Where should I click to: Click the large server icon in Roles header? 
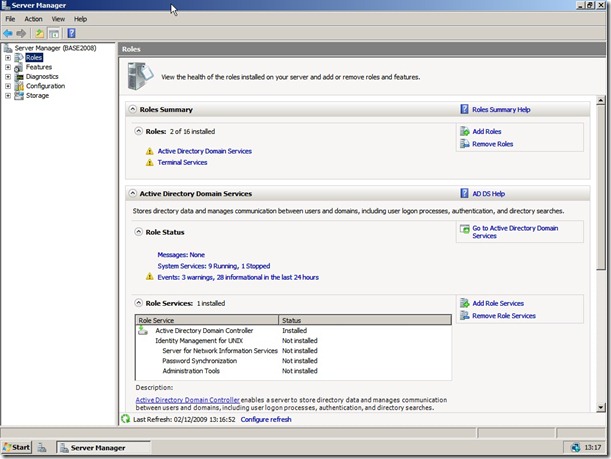(x=140, y=76)
